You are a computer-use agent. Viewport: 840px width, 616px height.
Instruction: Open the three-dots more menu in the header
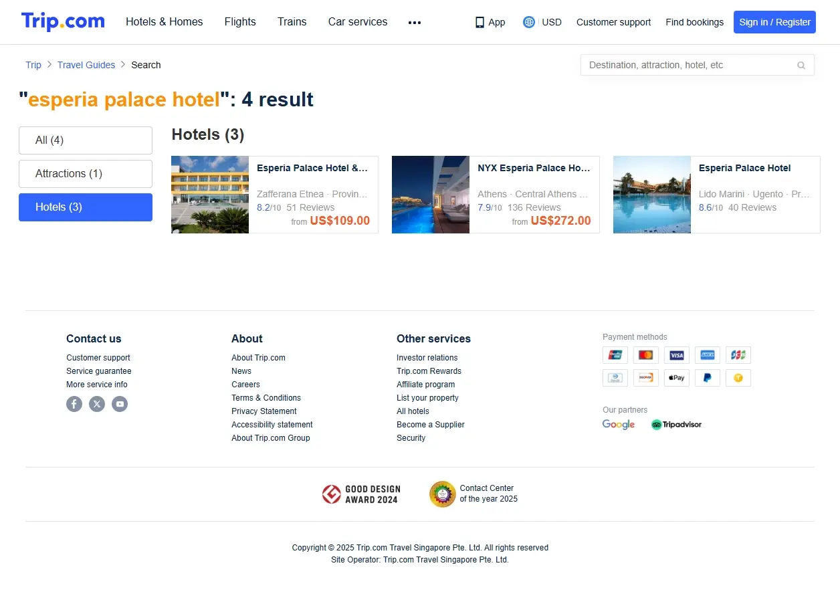[415, 22]
